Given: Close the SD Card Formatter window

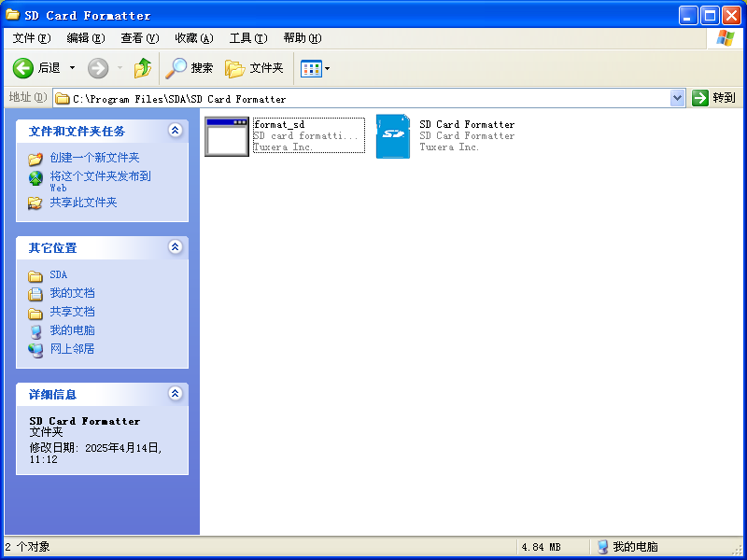Looking at the screenshot, I should (731, 16).
